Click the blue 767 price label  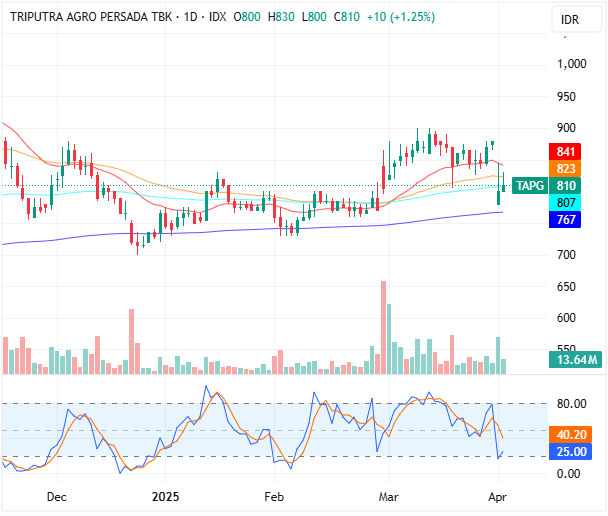click(565, 219)
